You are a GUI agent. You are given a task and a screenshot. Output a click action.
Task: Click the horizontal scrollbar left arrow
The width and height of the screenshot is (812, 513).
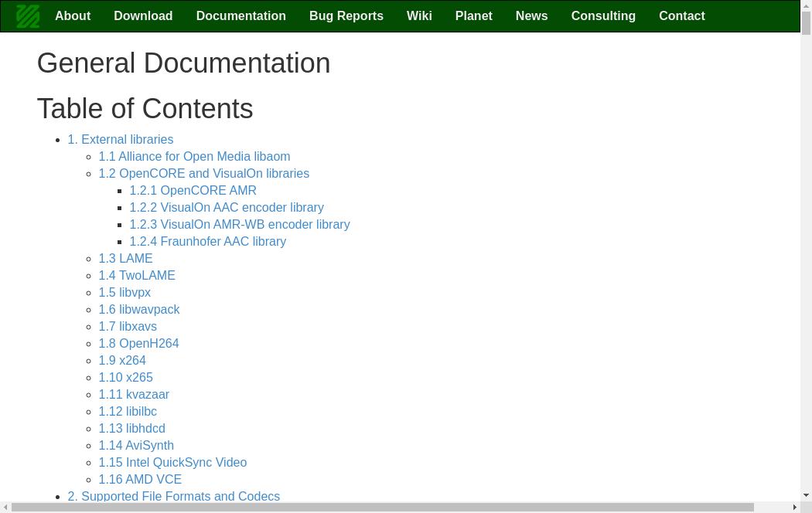(x=5, y=508)
